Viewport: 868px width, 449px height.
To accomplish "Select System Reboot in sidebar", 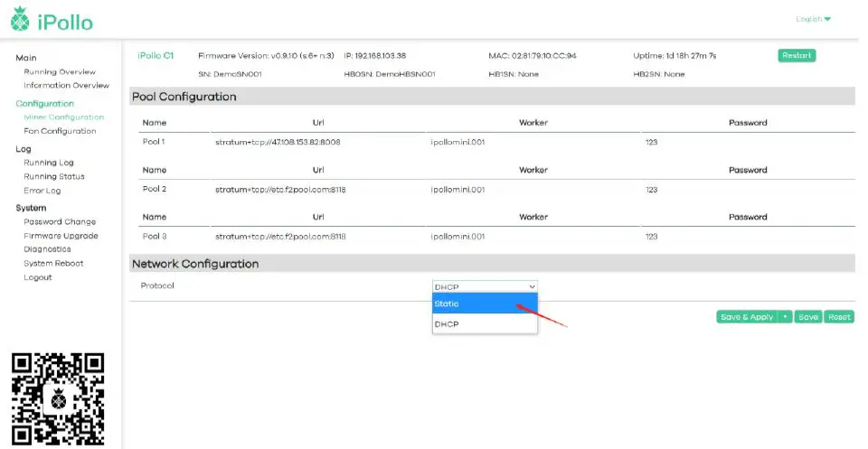I will tap(53, 263).
